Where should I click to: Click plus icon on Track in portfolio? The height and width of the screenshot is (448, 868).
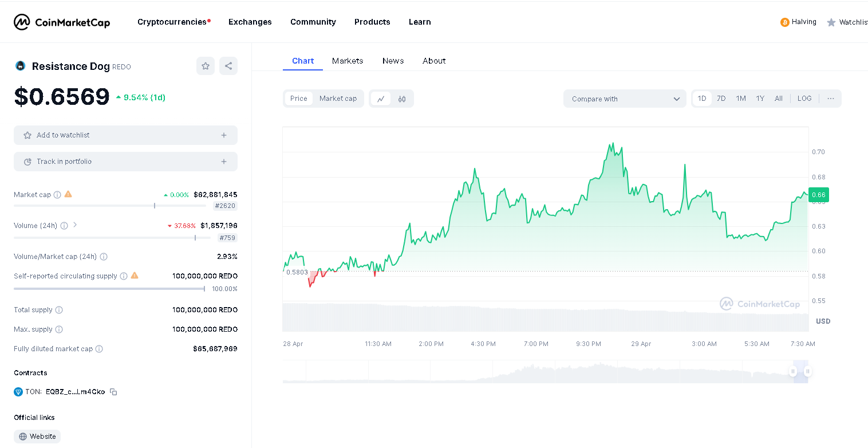pos(224,162)
